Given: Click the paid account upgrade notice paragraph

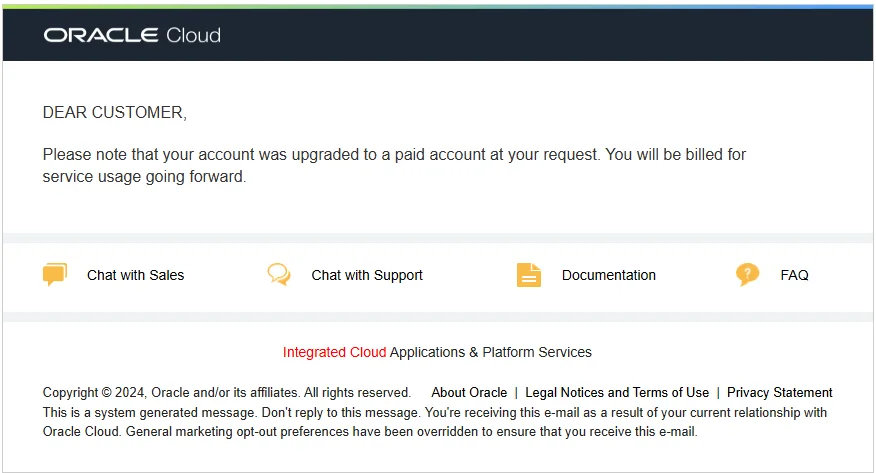Looking at the screenshot, I should (x=394, y=166).
